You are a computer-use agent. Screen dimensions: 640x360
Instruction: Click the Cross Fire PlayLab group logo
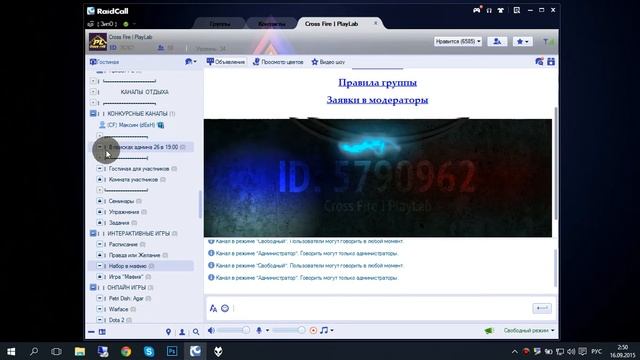98,42
